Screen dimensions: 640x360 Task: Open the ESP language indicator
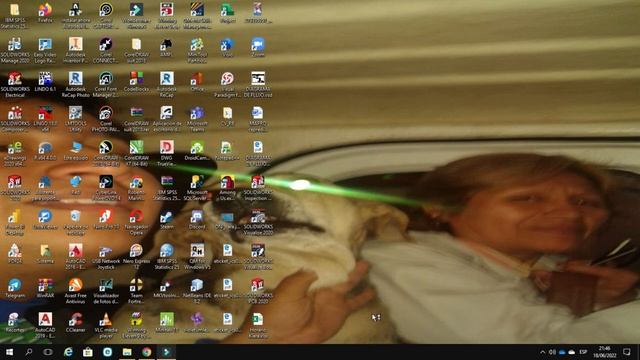tap(583, 352)
